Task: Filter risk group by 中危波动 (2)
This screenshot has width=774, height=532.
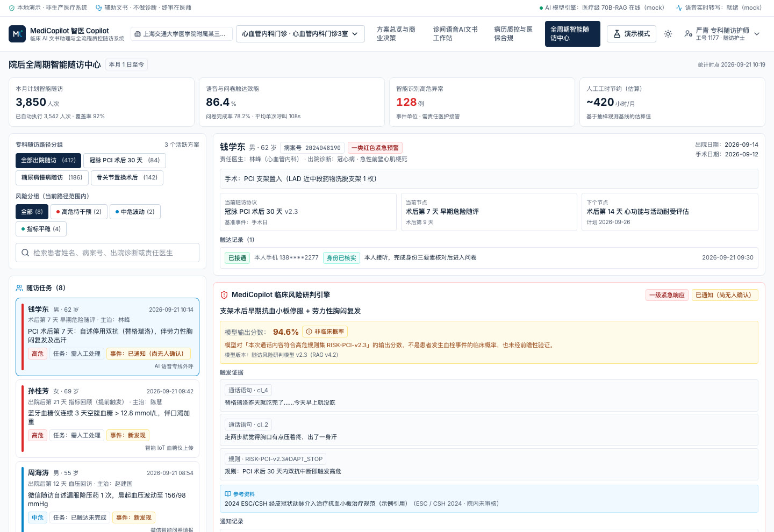Action: [x=135, y=212]
